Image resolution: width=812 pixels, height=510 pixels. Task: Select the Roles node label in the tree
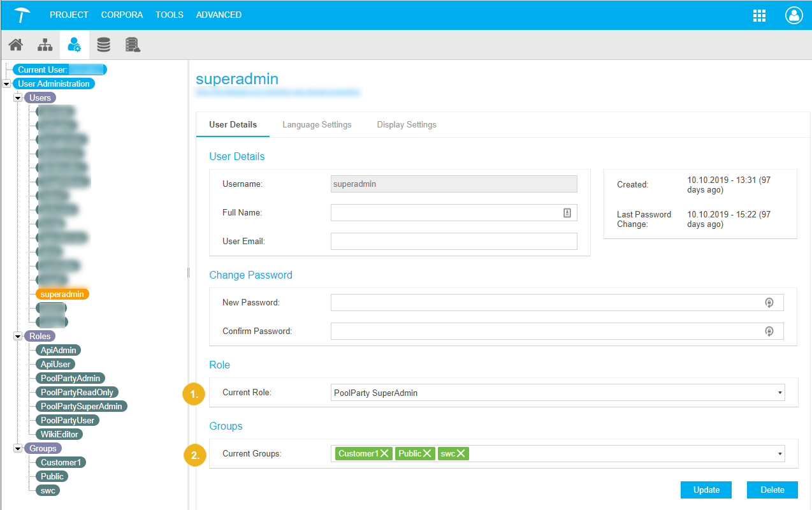tap(40, 336)
